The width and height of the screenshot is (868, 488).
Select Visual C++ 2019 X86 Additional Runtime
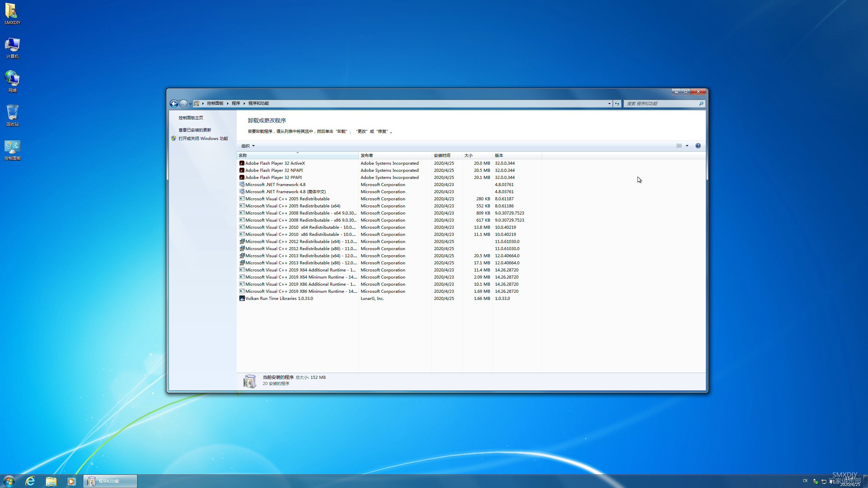(390, 284)
